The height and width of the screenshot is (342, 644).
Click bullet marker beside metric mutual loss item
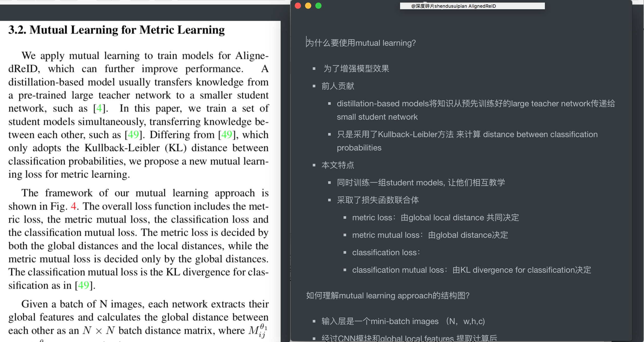(345, 235)
